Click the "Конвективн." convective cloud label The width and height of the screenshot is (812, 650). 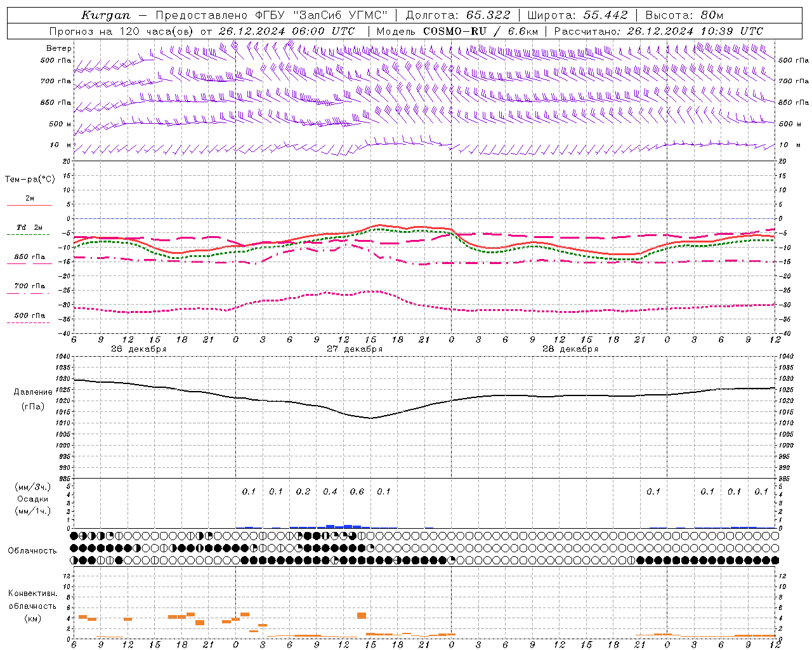click(33, 594)
